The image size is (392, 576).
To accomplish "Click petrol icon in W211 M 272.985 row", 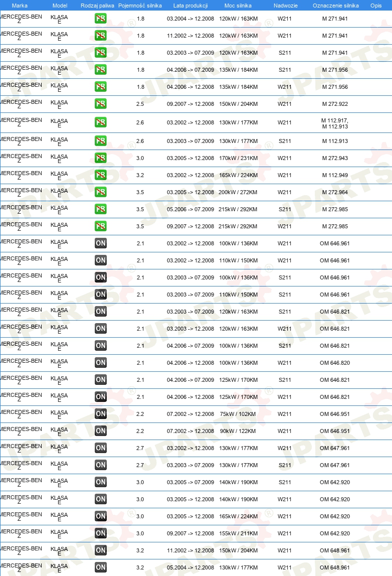I will 101,226.
